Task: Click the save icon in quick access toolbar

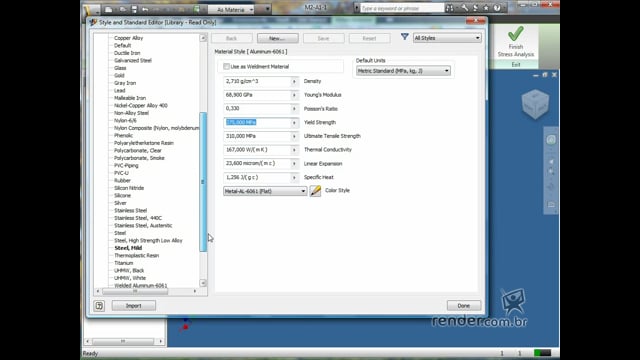Action: click(134, 9)
